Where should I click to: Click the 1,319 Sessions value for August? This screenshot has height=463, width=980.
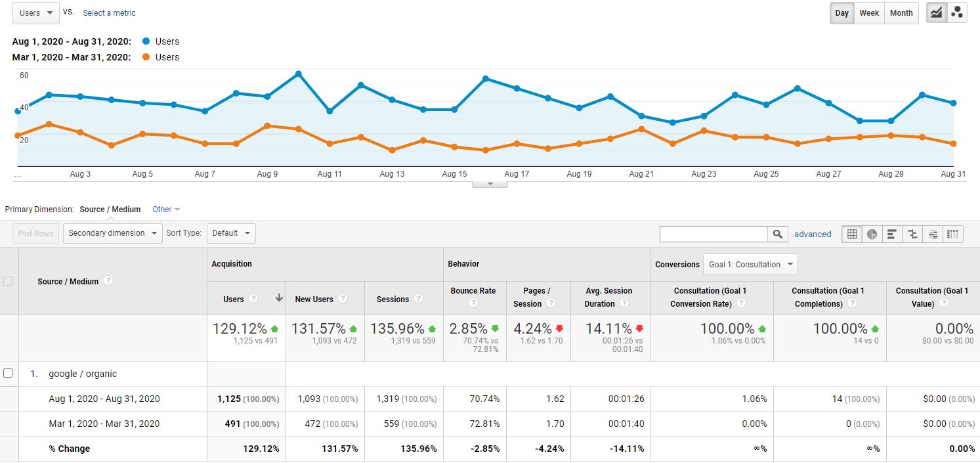tap(387, 399)
